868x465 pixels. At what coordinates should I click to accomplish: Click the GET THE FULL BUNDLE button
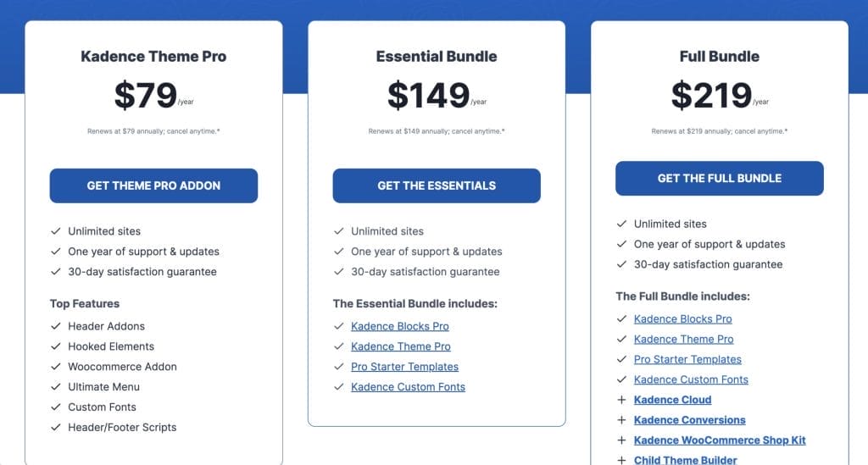coord(719,178)
